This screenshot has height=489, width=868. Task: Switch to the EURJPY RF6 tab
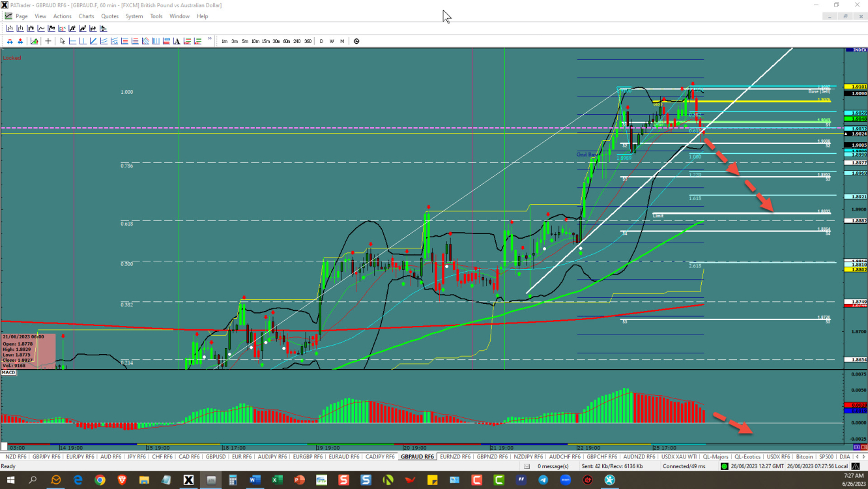(x=80, y=457)
